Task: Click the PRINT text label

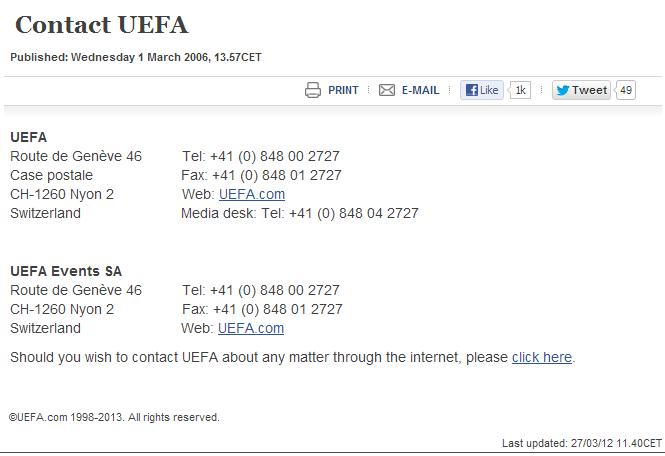Action: tap(343, 90)
